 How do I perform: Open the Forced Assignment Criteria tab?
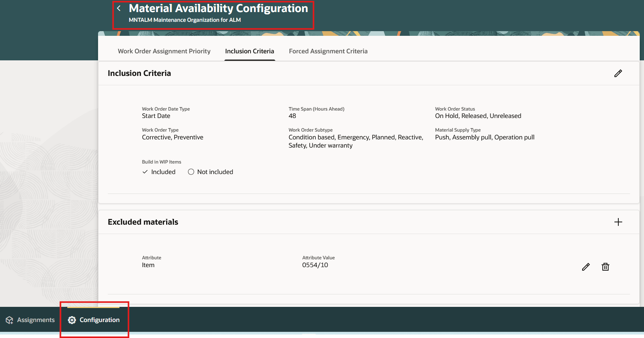pyautogui.click(x=328, y=51)
